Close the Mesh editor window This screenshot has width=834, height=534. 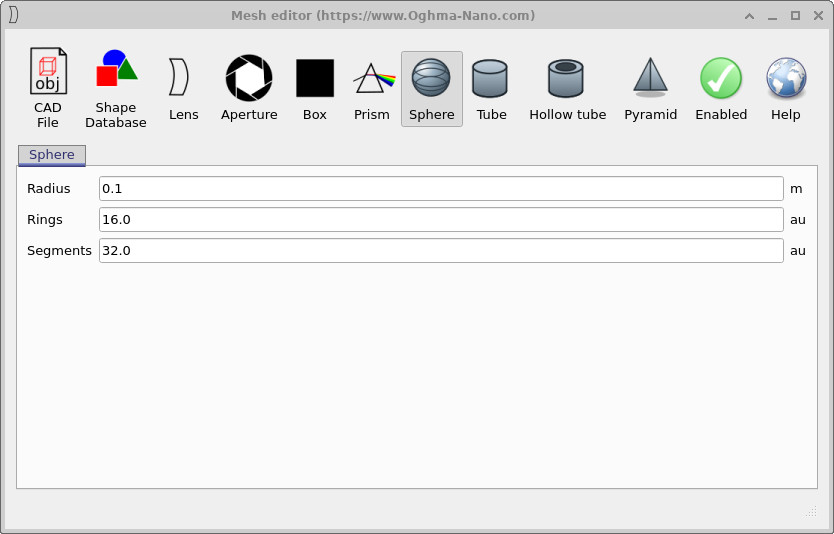coord(817,16)
